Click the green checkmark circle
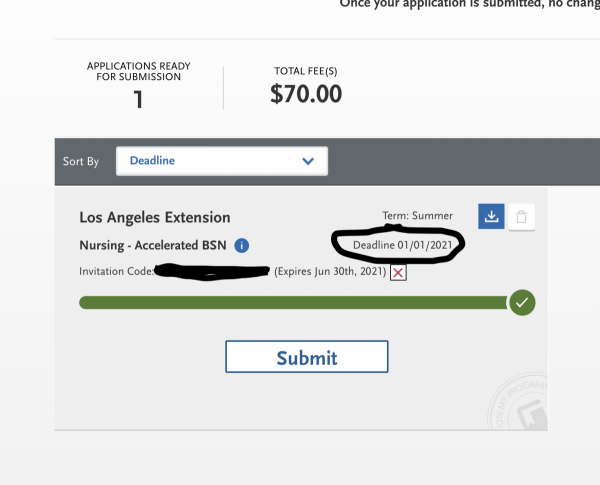 [521, 302]
